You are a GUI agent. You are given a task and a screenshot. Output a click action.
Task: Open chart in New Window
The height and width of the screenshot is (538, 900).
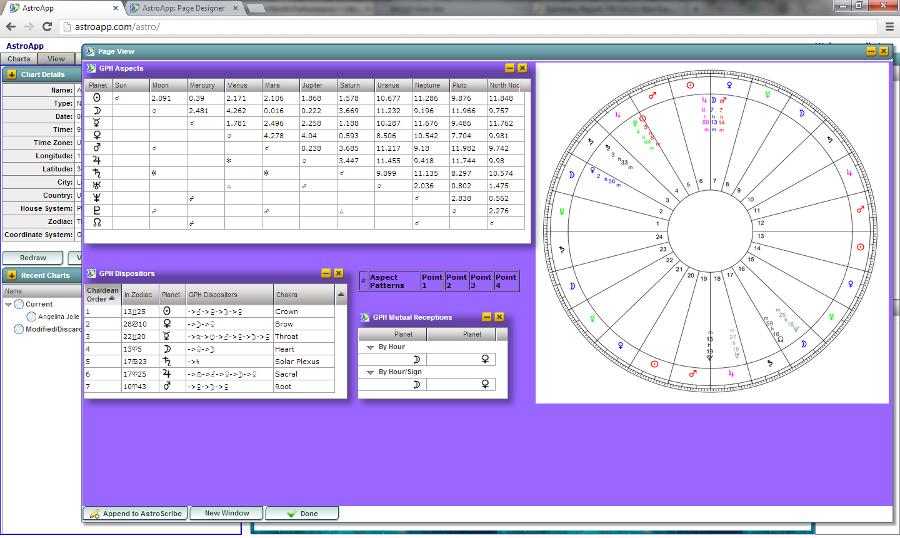click(x=227, y=513)
